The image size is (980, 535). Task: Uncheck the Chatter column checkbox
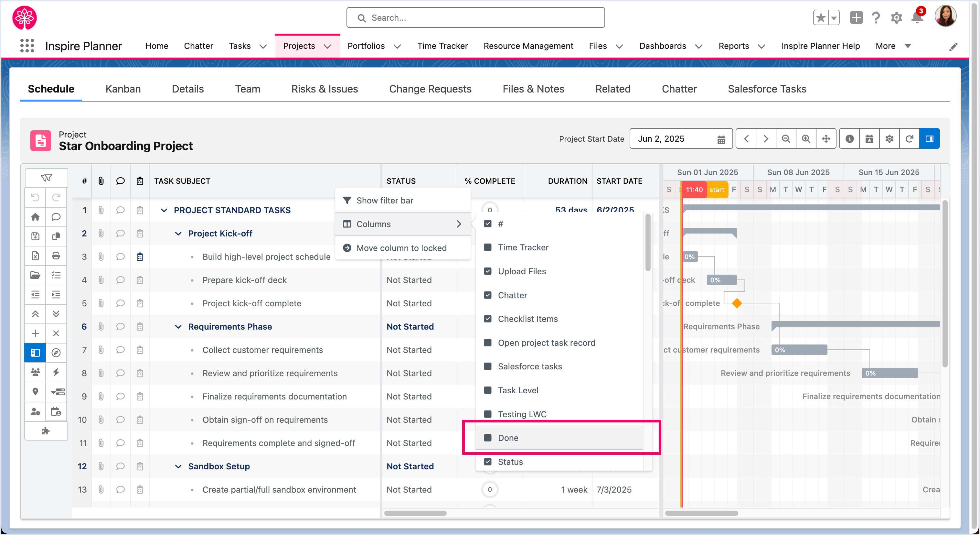pos(488,295)
